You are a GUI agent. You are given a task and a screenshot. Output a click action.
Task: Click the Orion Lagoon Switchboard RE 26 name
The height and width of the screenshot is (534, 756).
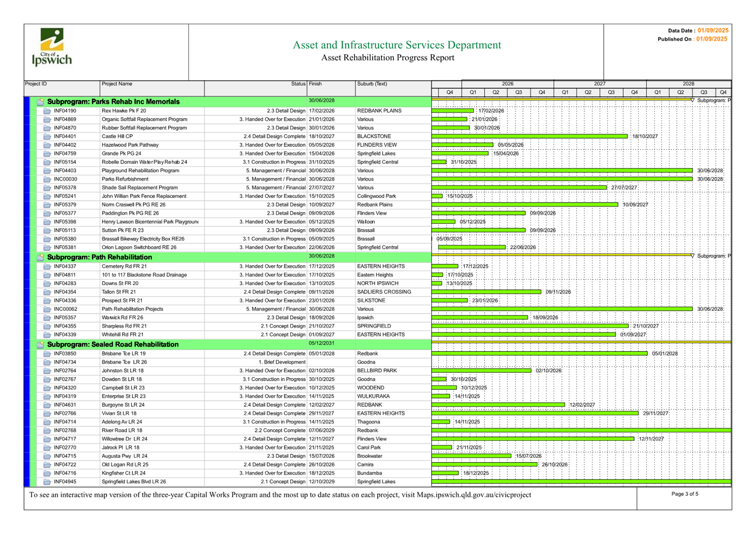coord(139,247)
